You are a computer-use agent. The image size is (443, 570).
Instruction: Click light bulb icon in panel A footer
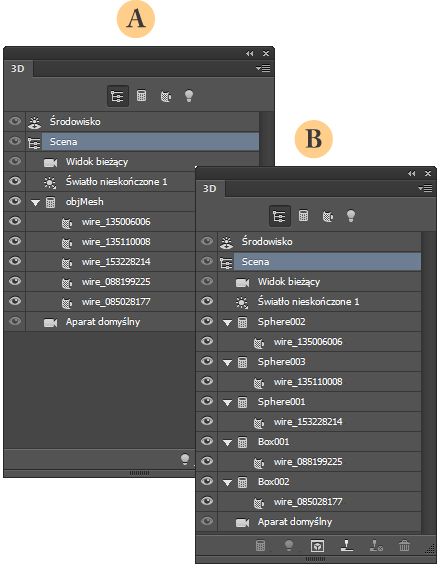pyautogui.click(x=185, y=459)
